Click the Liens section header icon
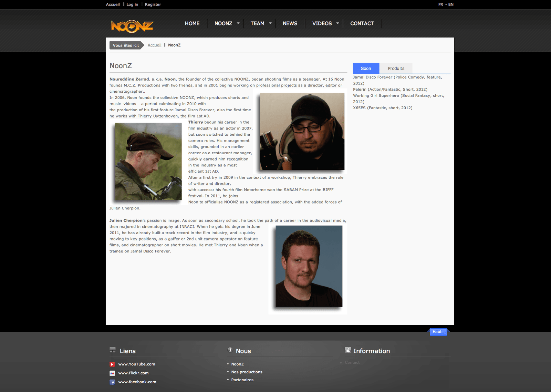Image resolution: width=551 pixels, height=392 pixels. click(x=113, y=350)
